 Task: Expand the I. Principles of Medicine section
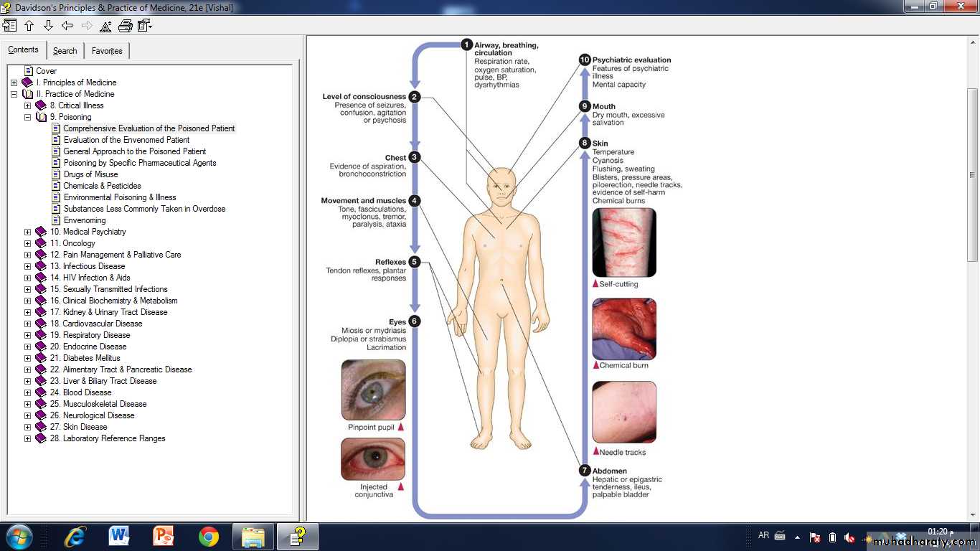coord(14,83)
